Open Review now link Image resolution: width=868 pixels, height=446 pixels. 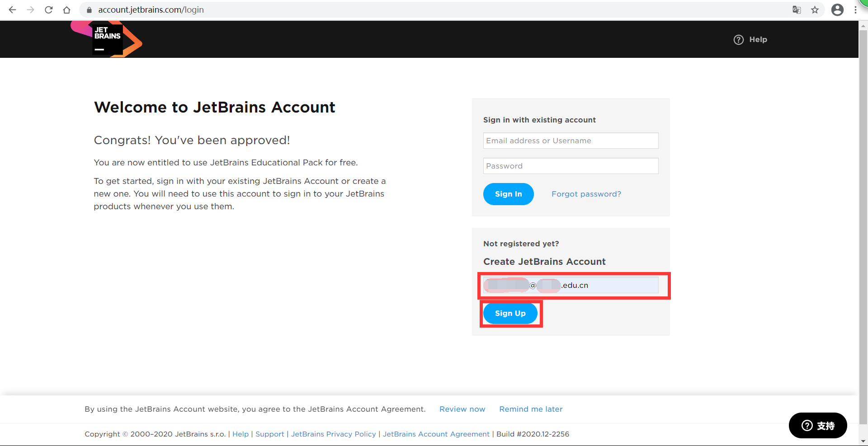click(x=462, y=409)
